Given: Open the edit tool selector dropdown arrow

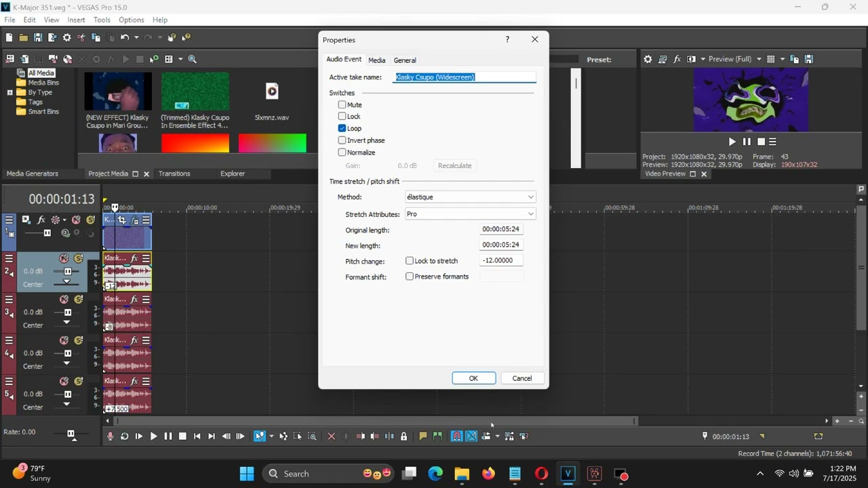Looking at the screenshot, I should (271, 436).
